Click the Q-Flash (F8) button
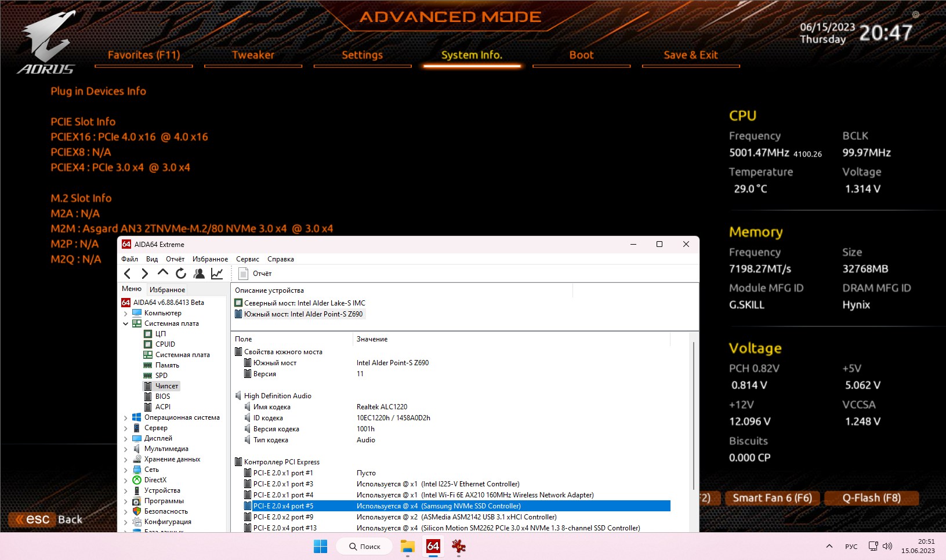This screenshot has height=560, width=946. pos(871,498)
